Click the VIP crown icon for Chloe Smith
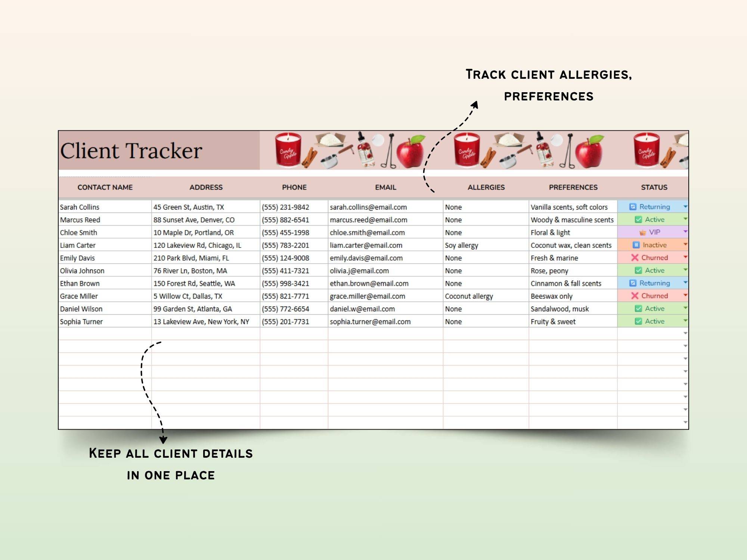 (x=642, y=232)
